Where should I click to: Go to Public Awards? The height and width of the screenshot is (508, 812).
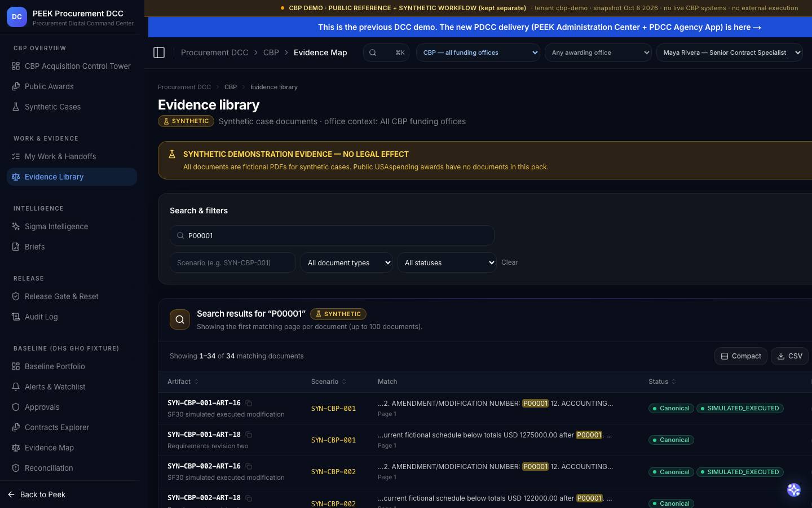72,86
